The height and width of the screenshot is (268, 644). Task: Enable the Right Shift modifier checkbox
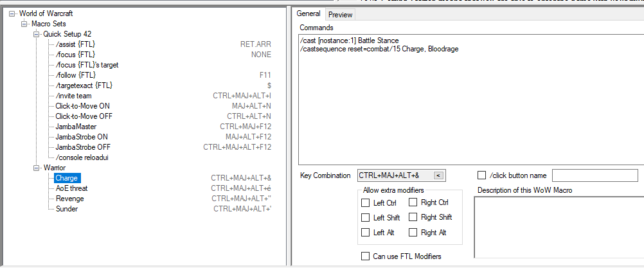(413, 217)
